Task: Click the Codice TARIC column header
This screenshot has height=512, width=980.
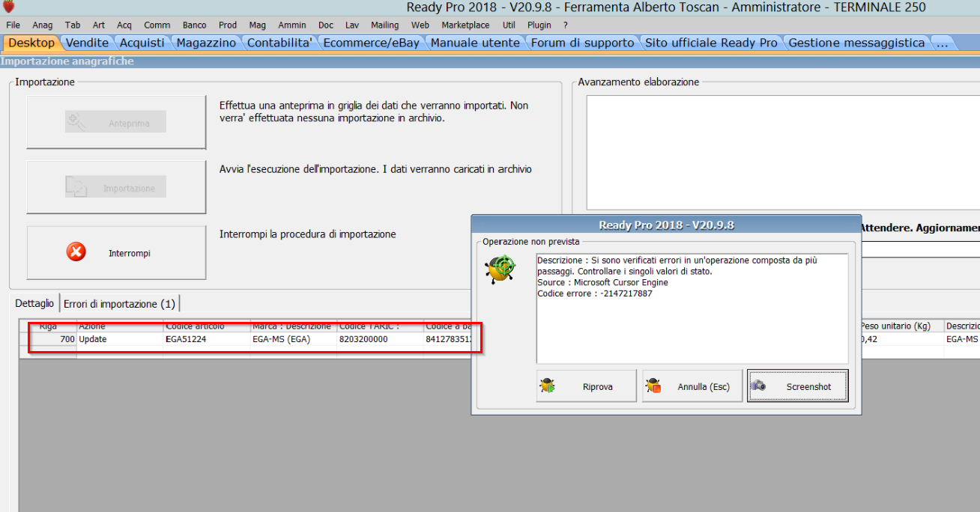Action: click(x=381, y=326)
